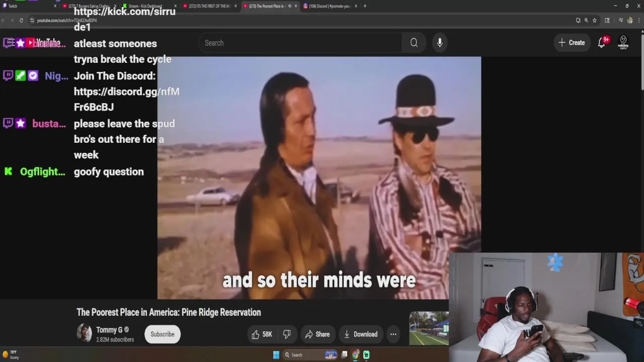Click the search magnifier button on YouTube
Image resolution: width=644 pixels, height=362 pixels.
(414, 43)
